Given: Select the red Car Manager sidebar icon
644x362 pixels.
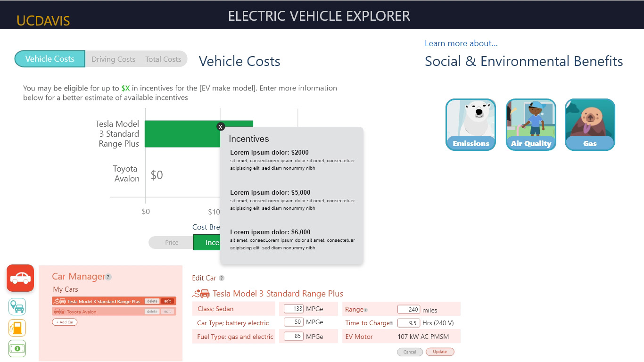Looking at the screenshot, I should [20, 278].
